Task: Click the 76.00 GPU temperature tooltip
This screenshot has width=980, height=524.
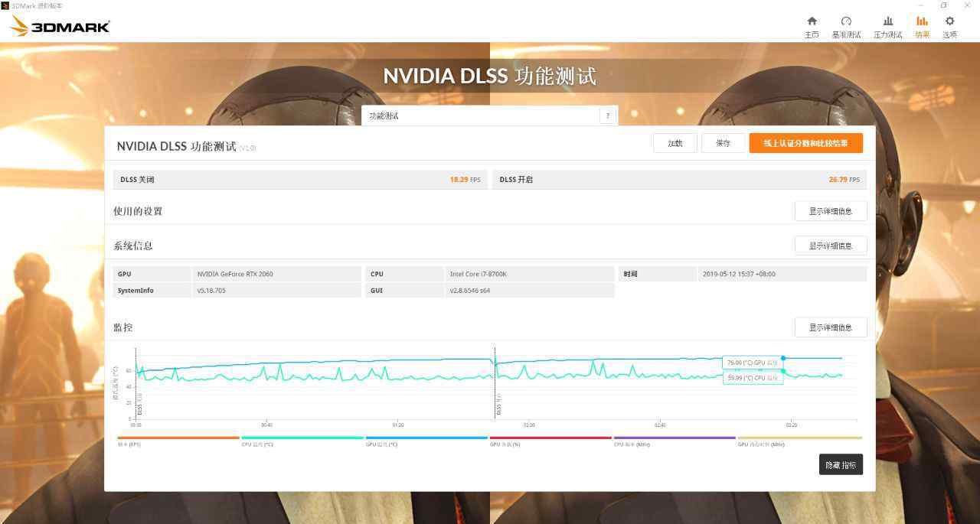Action: (x=753, y=363)
